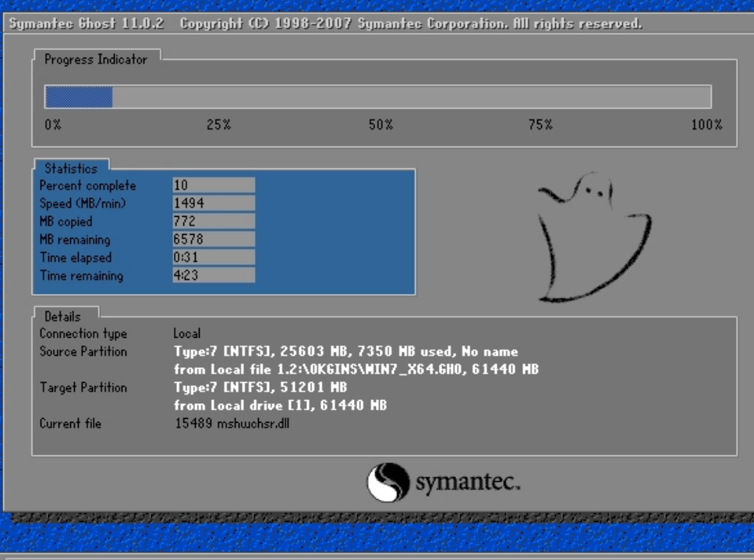Click the 25% progress label
754x560 pixels.
click(219, 125)
